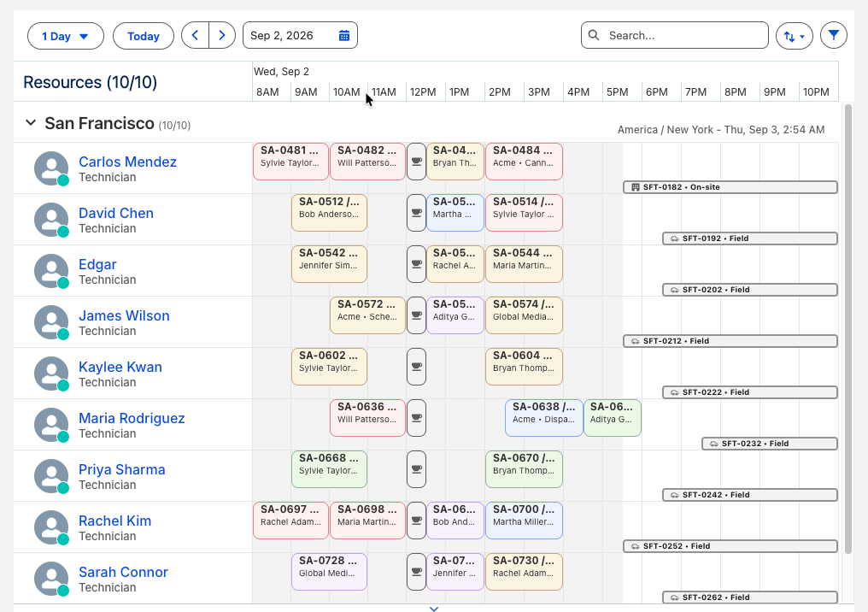
Task: Click David Chen's coffee break block
Action: [x=416, y=213]
